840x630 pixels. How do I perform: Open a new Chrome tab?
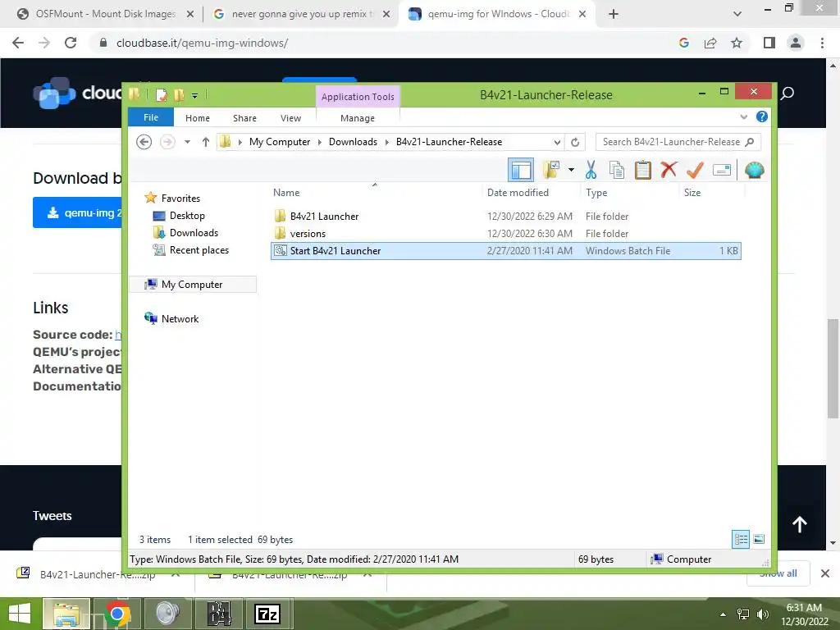click(614, 14)
